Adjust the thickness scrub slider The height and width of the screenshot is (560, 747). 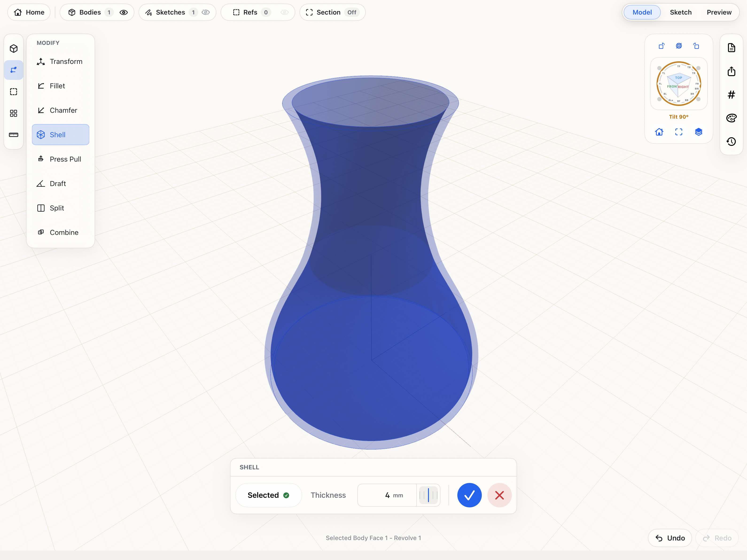tap(428, 495)
